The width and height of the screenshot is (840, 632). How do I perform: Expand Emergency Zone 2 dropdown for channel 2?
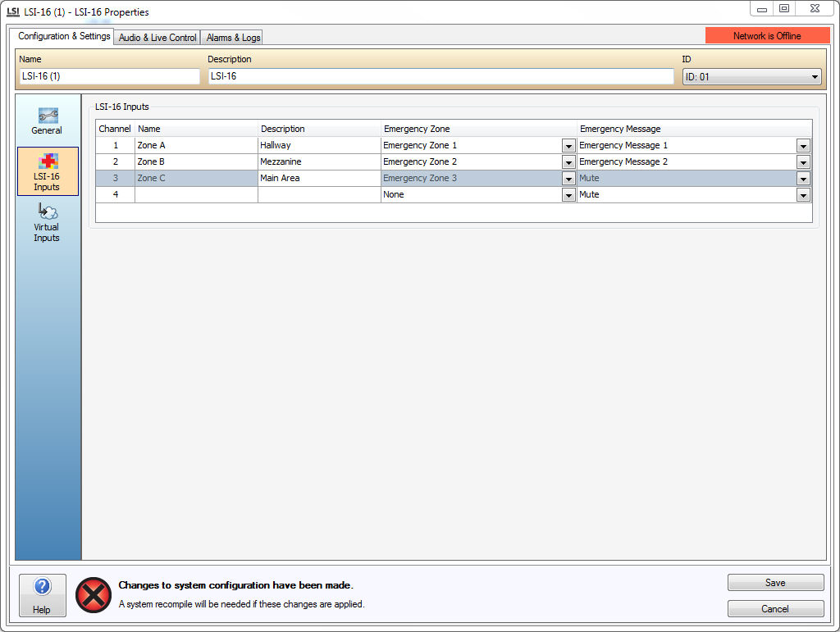click(568, 162)
